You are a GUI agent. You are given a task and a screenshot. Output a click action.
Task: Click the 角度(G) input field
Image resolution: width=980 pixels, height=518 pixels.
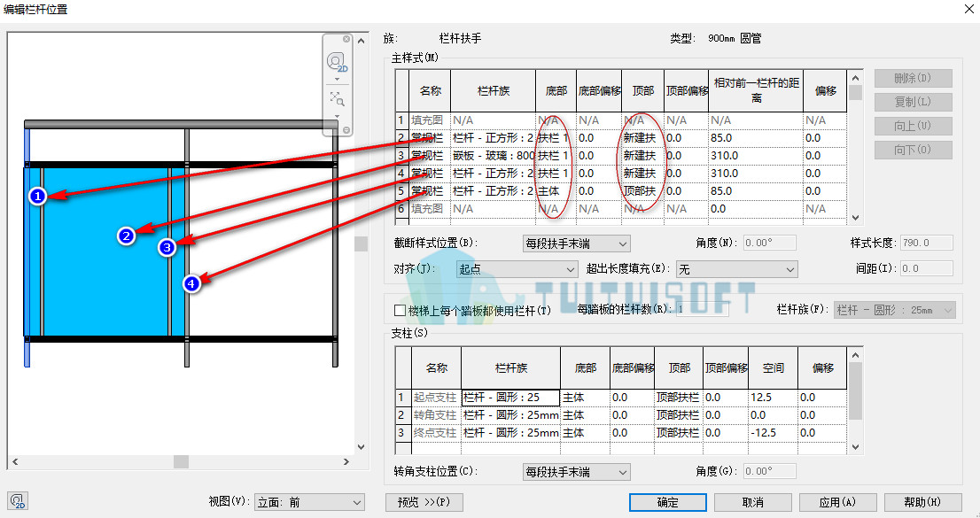[769, 471]
